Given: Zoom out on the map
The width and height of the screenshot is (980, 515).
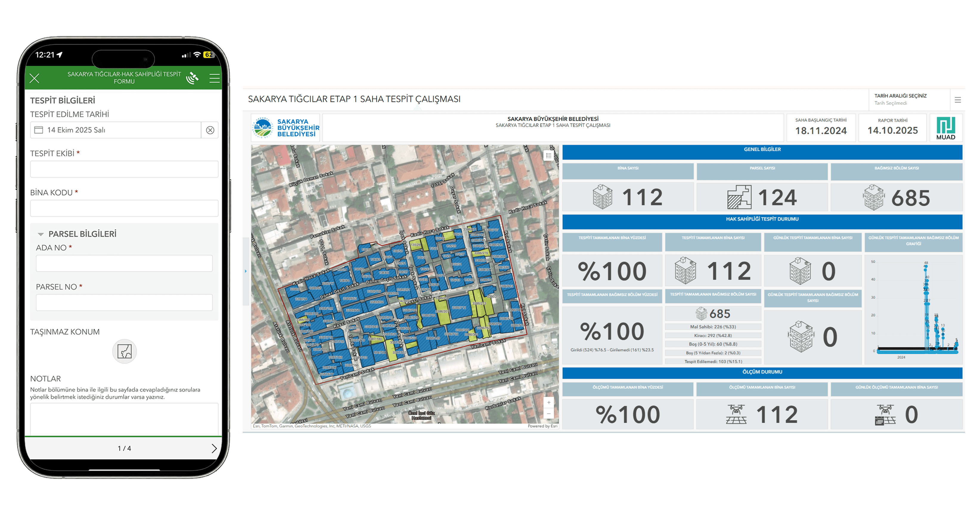Looking at the screenshot, I should click(549, 413).
